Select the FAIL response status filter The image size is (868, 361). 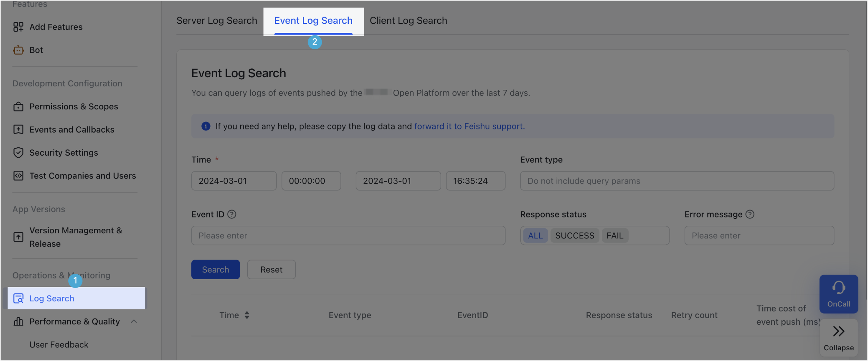615,235
